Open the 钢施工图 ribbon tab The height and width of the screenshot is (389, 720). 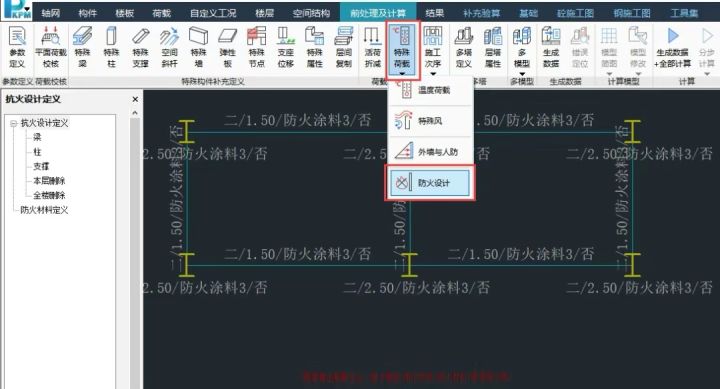(x=631, y=13)
